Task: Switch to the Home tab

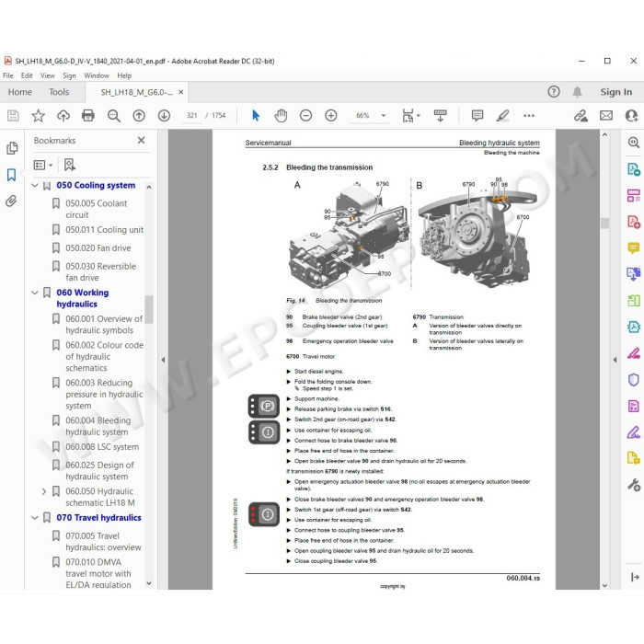Action: click(19, 92)
